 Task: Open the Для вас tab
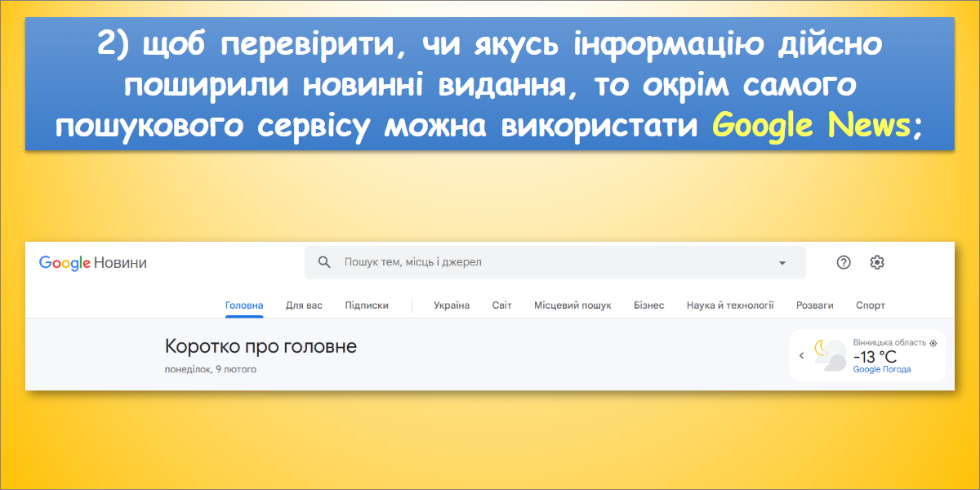pyautogui.click(x=304, y=305)
